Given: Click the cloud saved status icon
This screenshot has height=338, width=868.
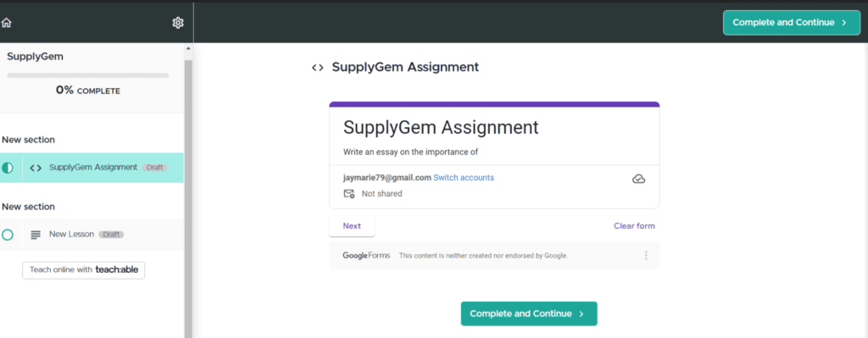Looking at the screenshot, I should click(639, 179).
